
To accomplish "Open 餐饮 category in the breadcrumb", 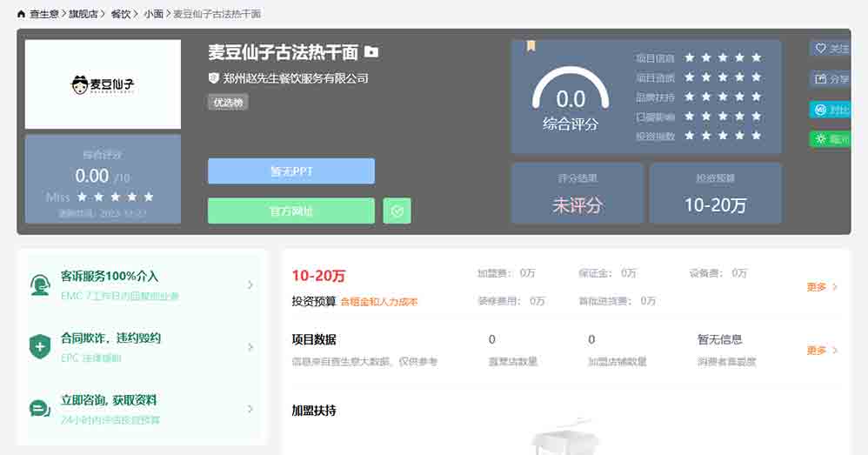I will click(x=120, y=14).
